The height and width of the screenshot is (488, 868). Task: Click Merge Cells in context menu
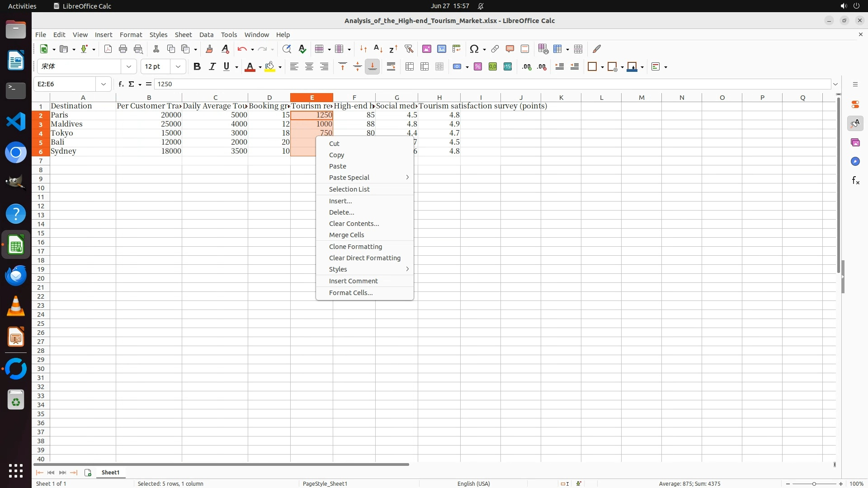(x=346, y=235)
